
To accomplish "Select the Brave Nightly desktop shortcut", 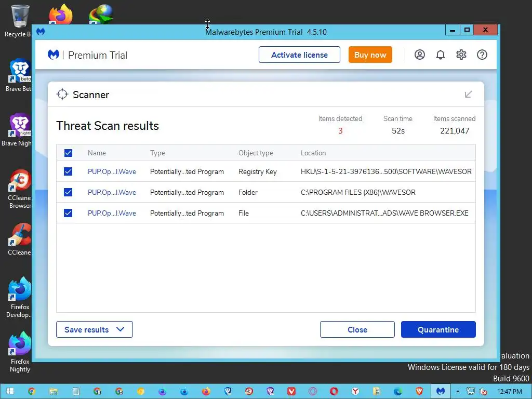I will point(19,130).
